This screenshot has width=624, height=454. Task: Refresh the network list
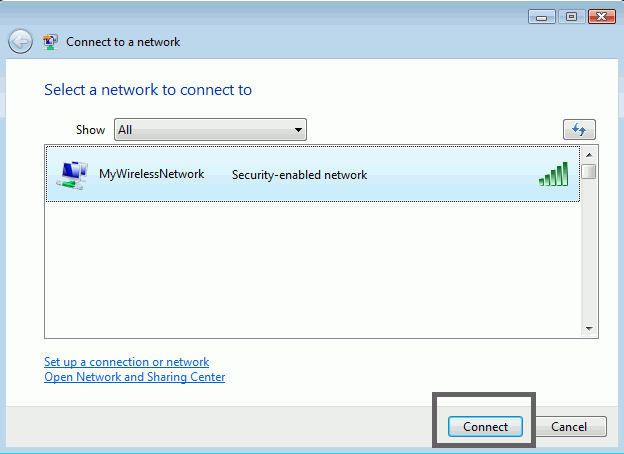579,129
